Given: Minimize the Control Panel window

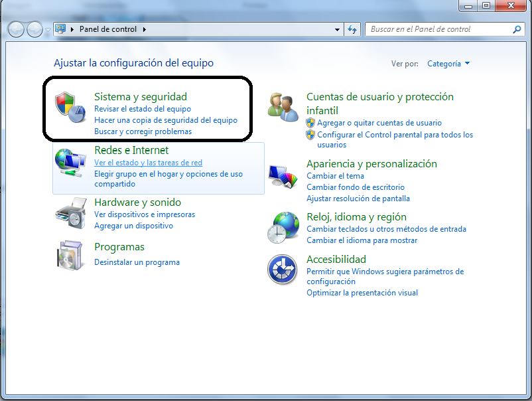Looking at the screenshot, I should point(468,5).
